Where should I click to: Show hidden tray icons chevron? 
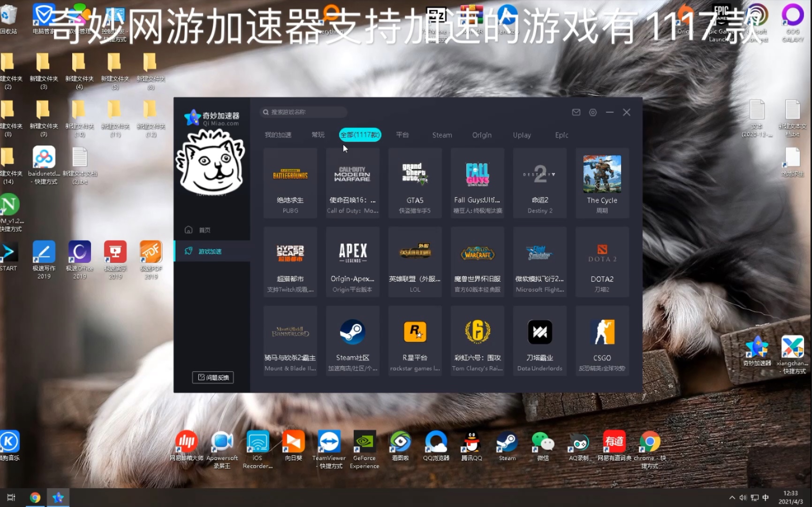click(732, 498)
